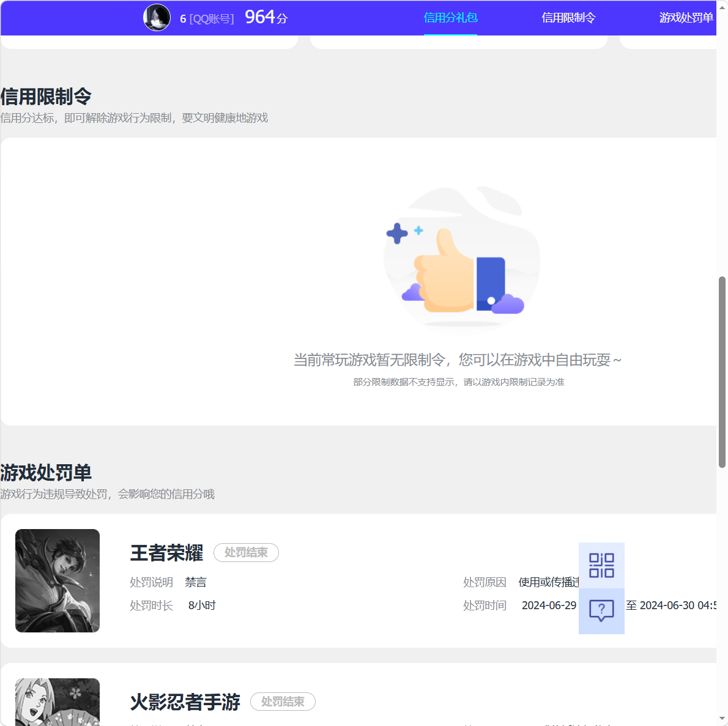The width and height of the screenshot is (728, 726).
Task: Open the 火影忍者手游 game thumbnail
Action: (58, 702)
